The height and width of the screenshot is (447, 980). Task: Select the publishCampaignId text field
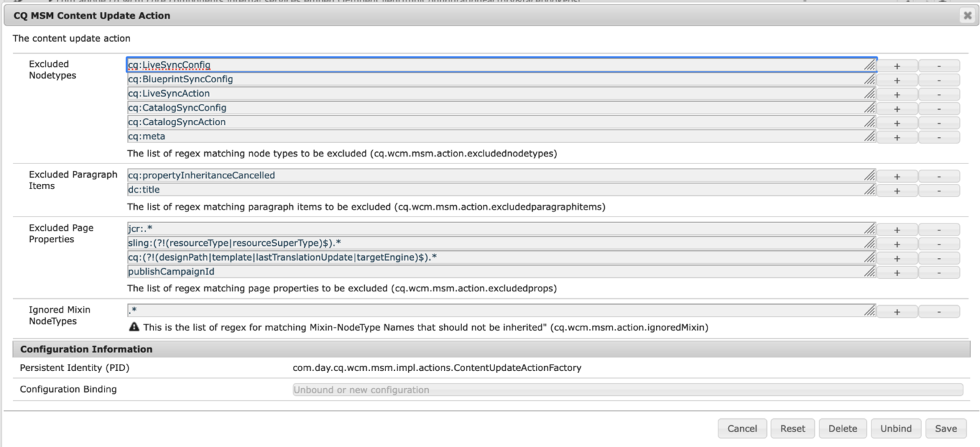[x=447, y=271]
